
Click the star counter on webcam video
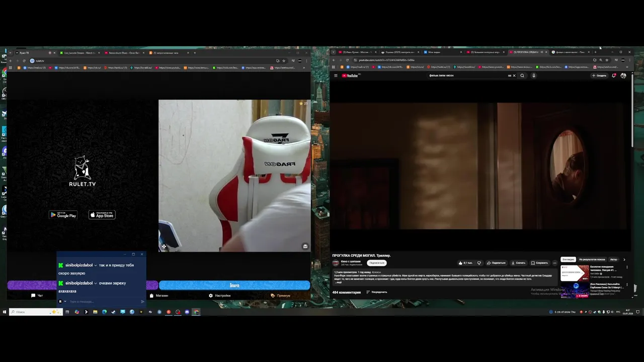303,103
